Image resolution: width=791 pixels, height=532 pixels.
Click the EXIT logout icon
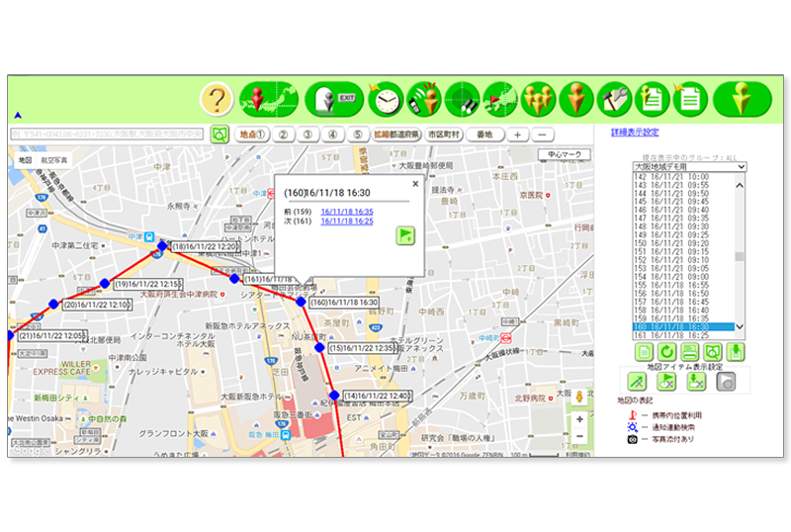tap(334, 100)
